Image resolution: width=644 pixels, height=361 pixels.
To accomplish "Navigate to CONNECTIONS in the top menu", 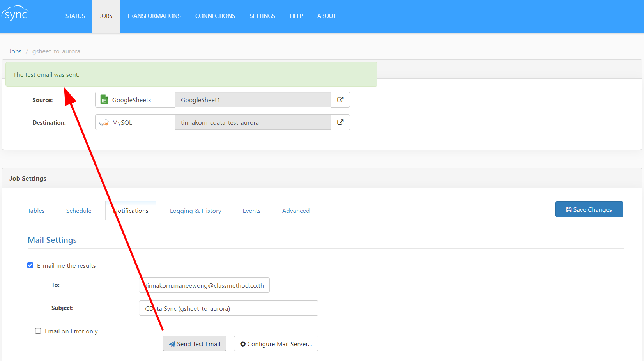I will 215,16.
